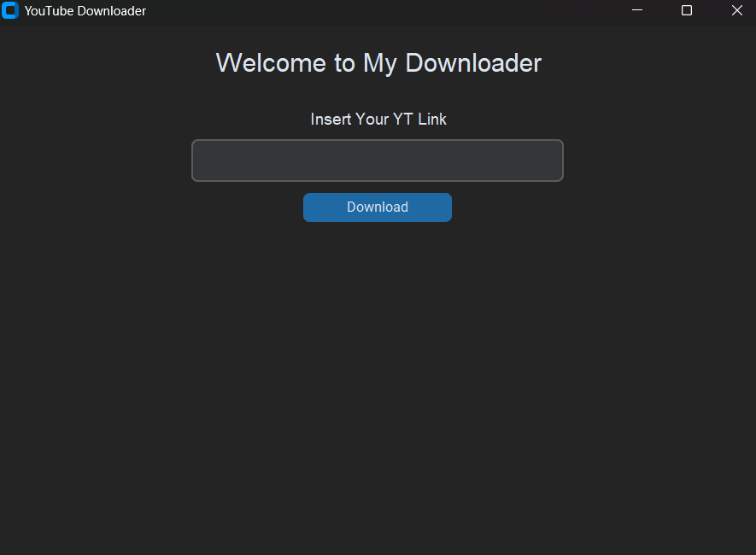Select the link entry box border

point(377,140)
